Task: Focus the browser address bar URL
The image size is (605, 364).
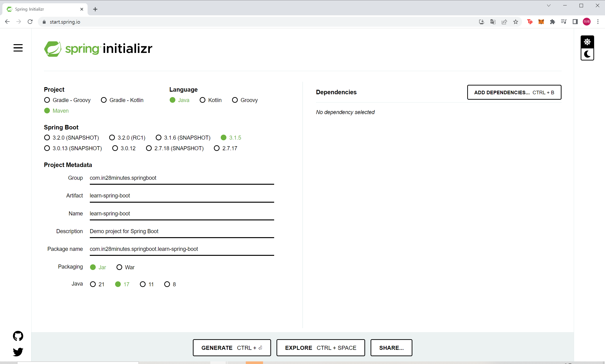Action: (65, 22)
